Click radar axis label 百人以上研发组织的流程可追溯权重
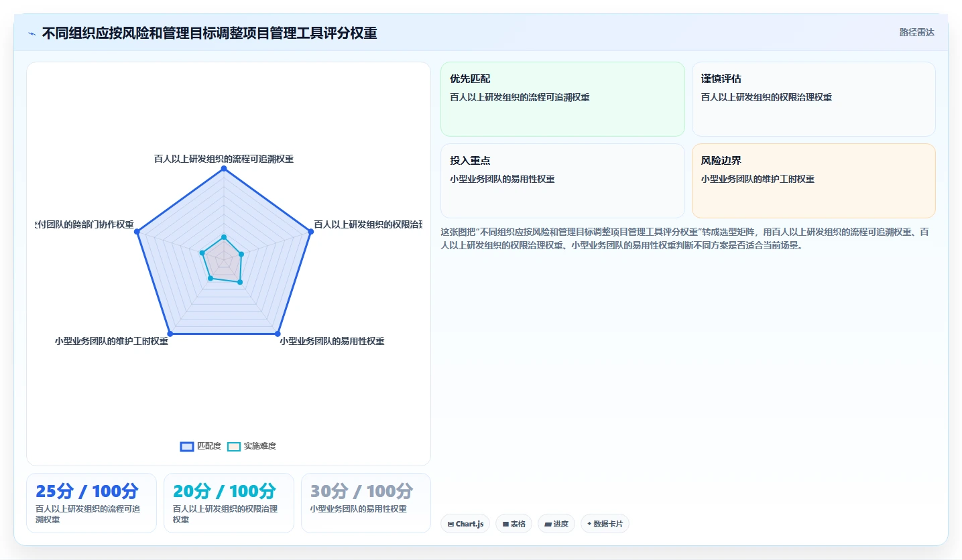 click(224, 159)
